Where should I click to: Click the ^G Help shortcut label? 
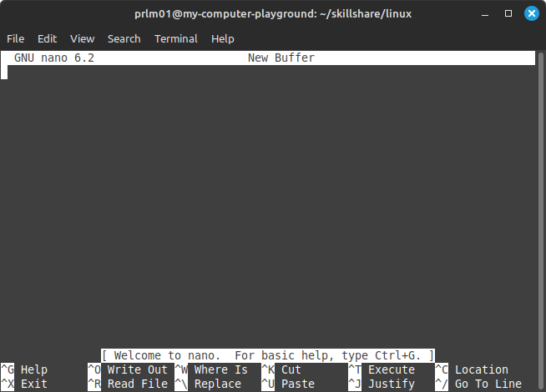[x=24, y=369]
